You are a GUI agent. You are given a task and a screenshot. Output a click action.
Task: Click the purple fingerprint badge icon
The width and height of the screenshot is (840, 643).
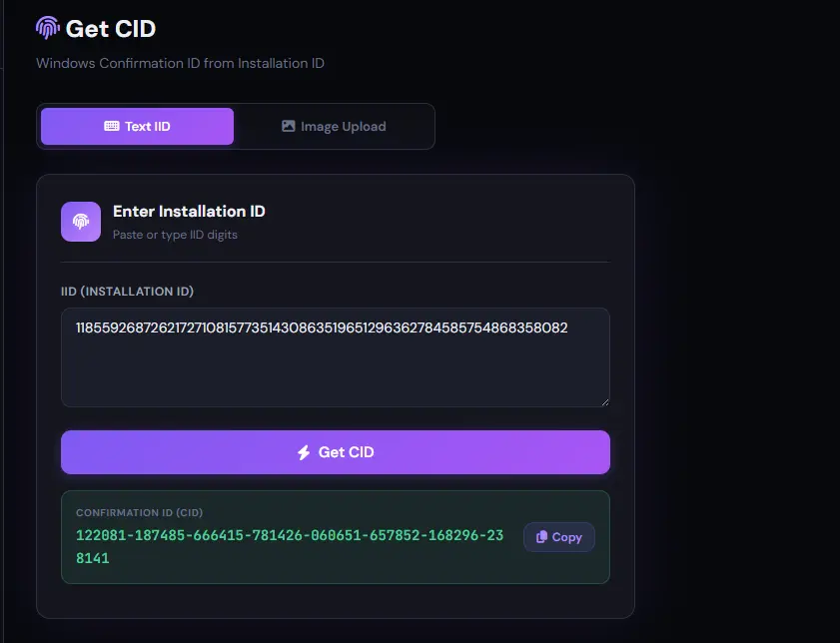[x=81, y=222]
